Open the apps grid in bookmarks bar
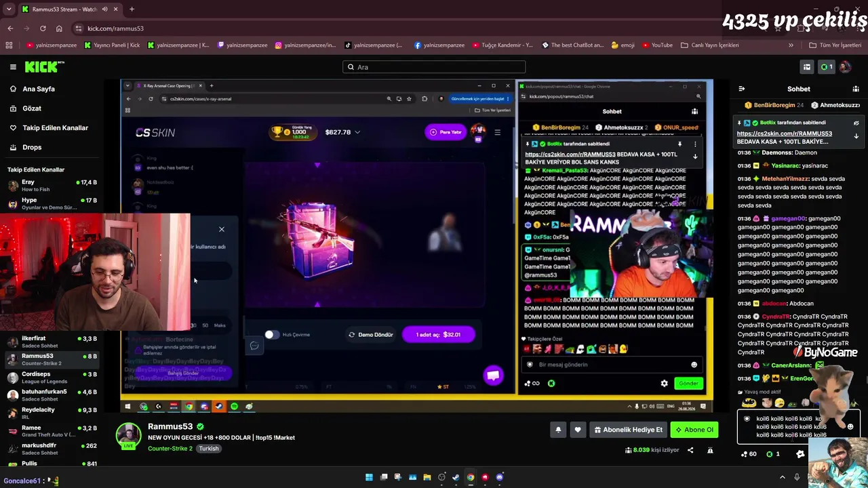 [x=9, y=45]
